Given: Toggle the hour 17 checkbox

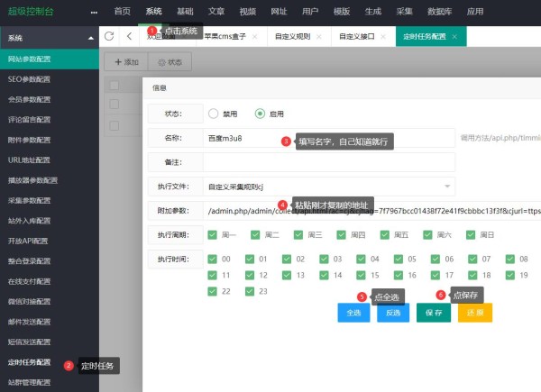Looking at the screenshot, I should point(436,275).
